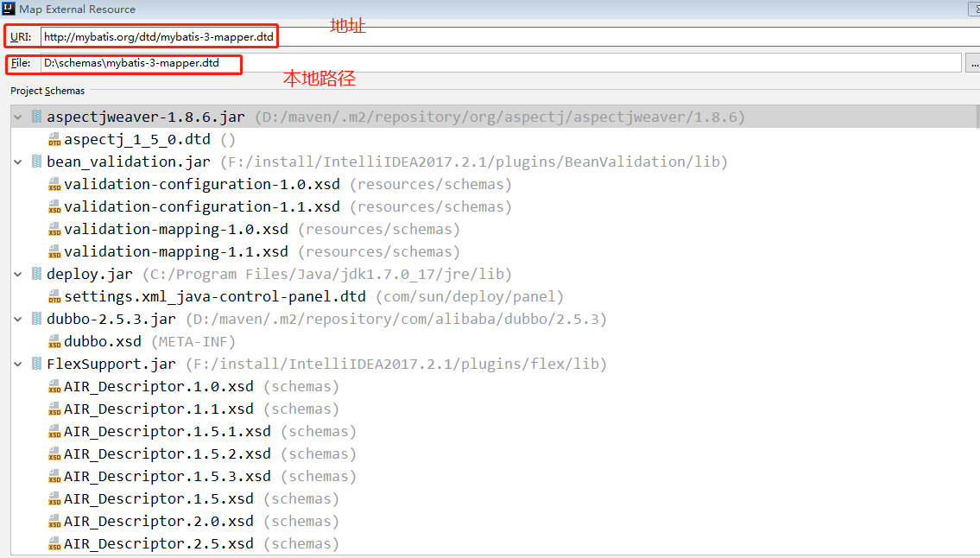
Task: Click the XSD icon beside dubbo.xsd
Action: [x=54, y=341]
